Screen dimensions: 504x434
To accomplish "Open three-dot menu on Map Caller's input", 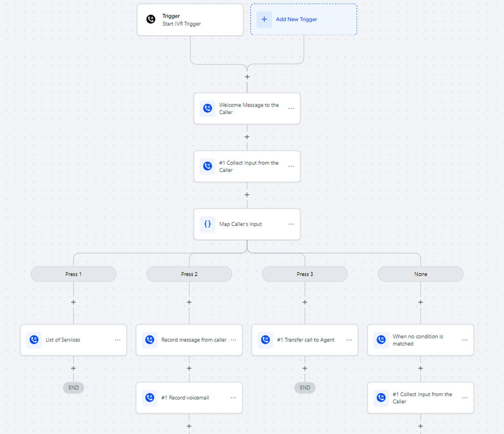I will [x=291, y=224].
